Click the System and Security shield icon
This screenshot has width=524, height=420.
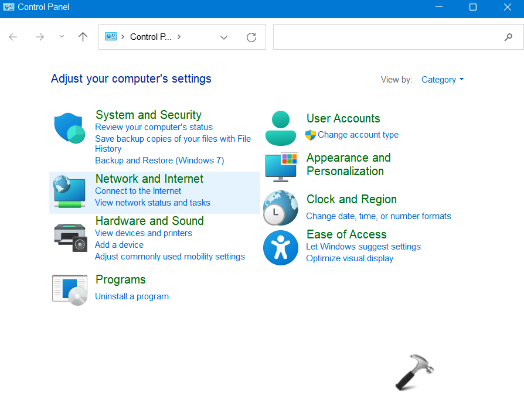tap(70, 128)
